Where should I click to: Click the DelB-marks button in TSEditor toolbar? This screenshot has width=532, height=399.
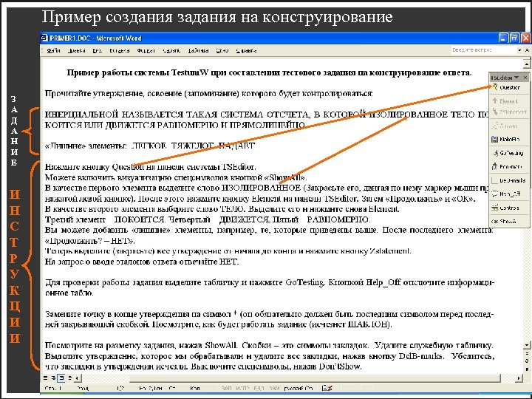508,180
